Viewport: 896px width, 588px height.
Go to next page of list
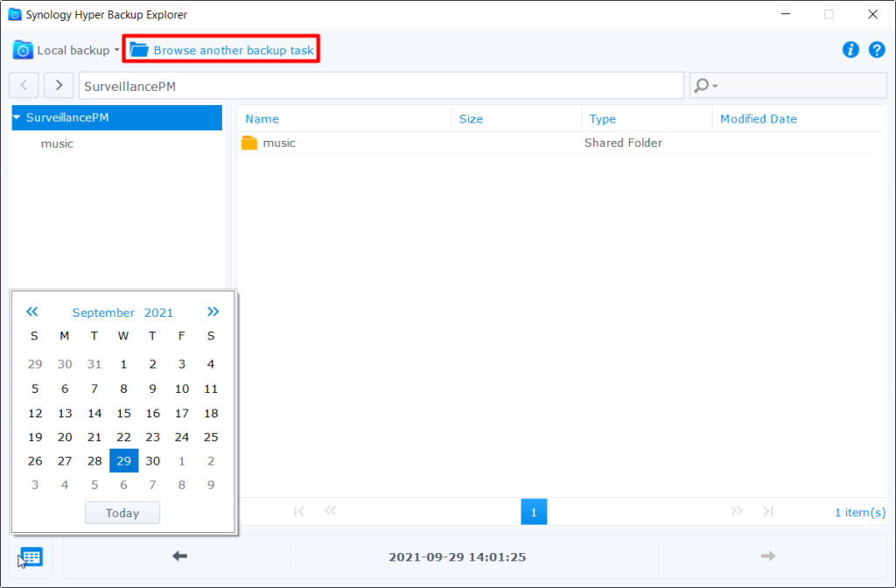tap(736, 511)
